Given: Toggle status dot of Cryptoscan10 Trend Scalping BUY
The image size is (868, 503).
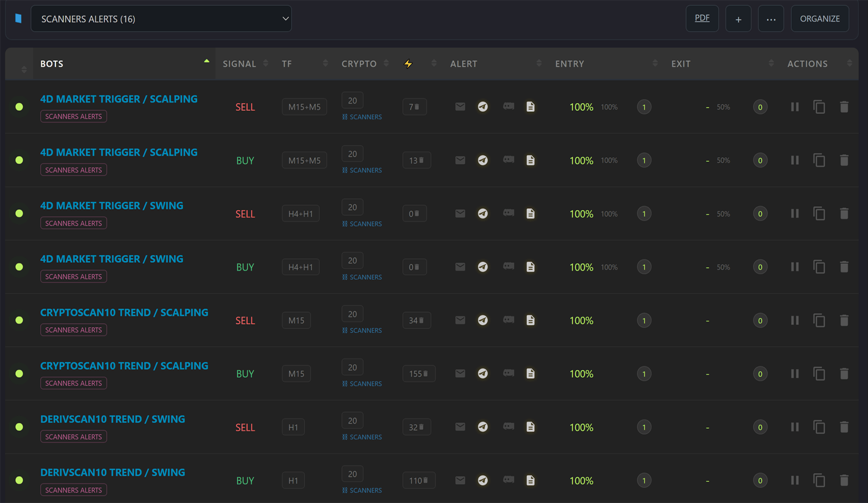Looking at the screenshot, I should (20, 373).
